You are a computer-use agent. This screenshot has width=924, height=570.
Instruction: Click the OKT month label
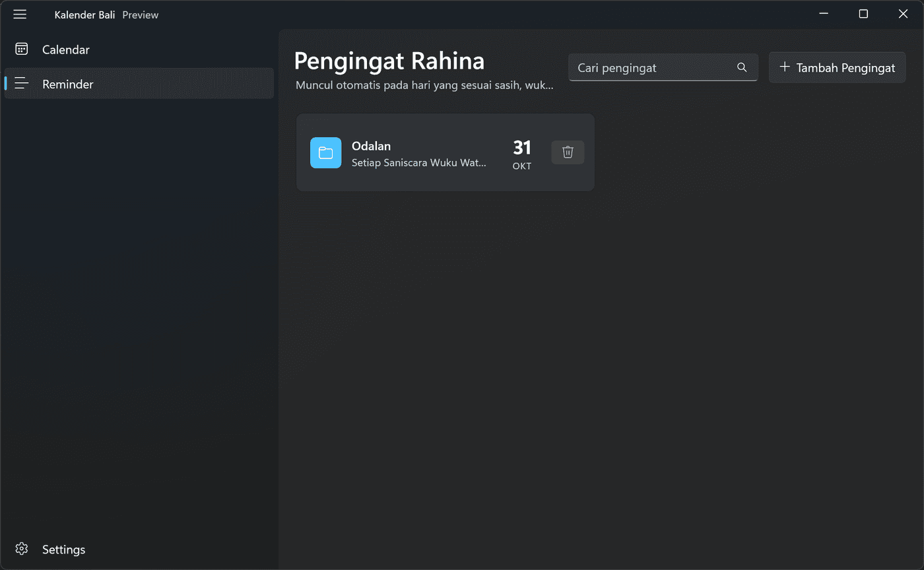point(522,166)
